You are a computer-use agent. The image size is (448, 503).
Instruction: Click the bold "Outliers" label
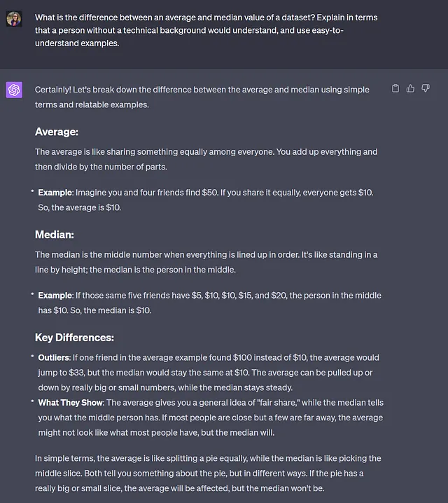click(x=54, y=358)
